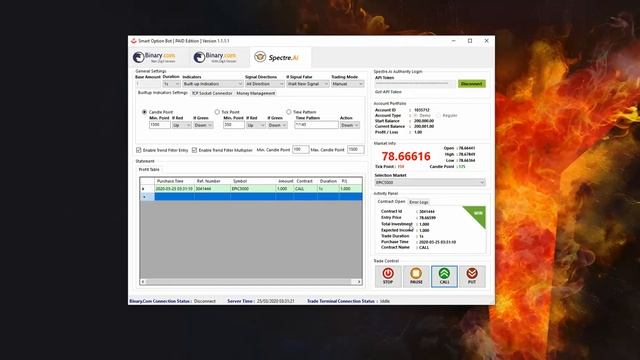Image resolution: width=640 pixels, height=360 pixels.
Task: Open the Time Pattern Action dropdown
Action: pos(350,125)
